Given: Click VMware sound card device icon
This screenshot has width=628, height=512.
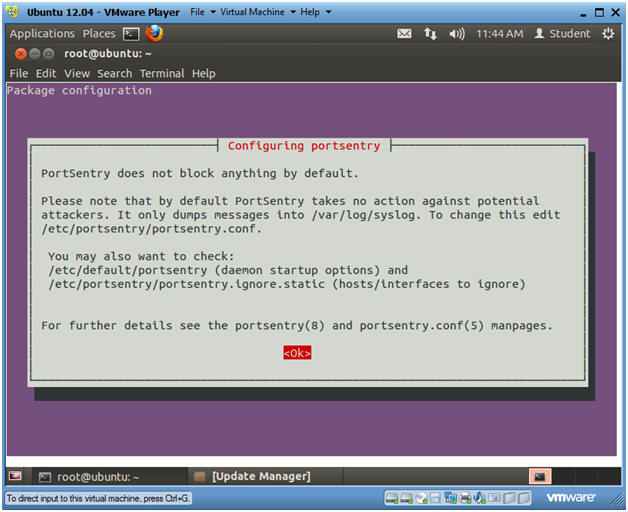Looking at the screenshot, I should (x=479, y=498).
